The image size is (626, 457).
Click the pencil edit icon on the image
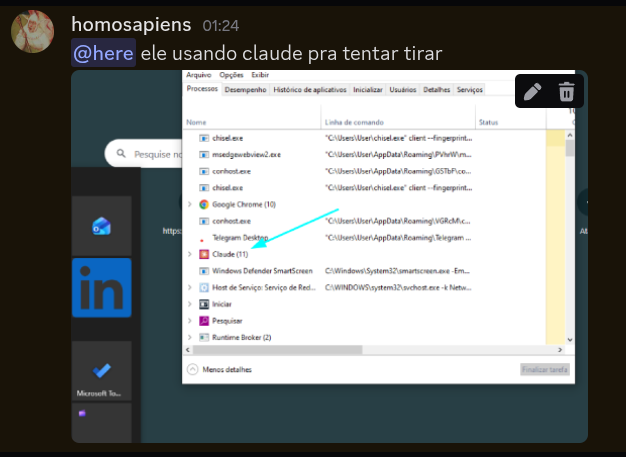click(532, 91)
